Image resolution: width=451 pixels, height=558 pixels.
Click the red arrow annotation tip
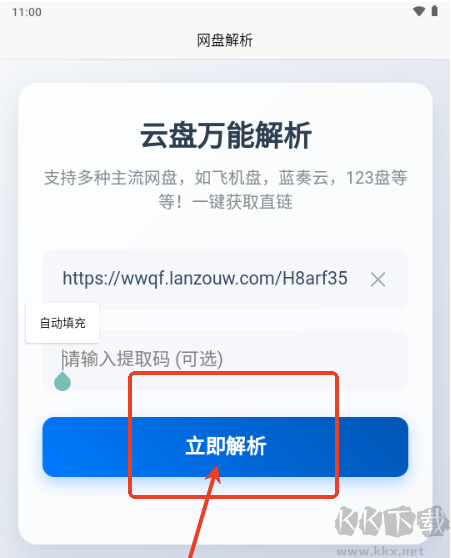pyautogui.click(x=216, y=470)
